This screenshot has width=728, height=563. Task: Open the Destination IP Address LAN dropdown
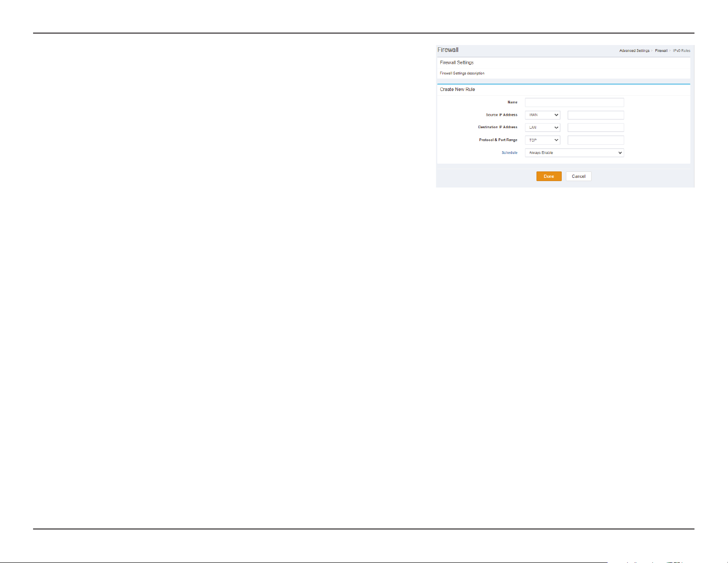point(542,127)
